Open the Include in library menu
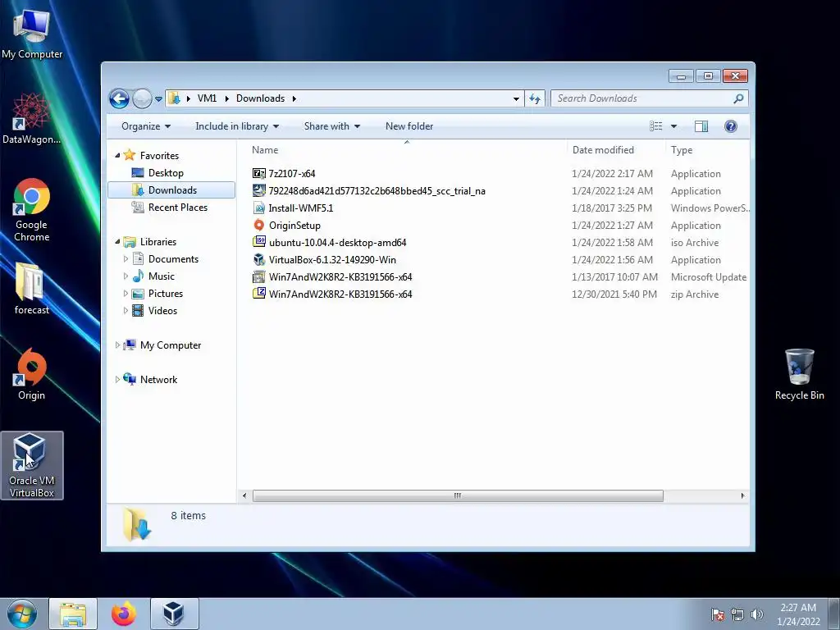Viewport: 840px width, 630px height. point(237,126)
